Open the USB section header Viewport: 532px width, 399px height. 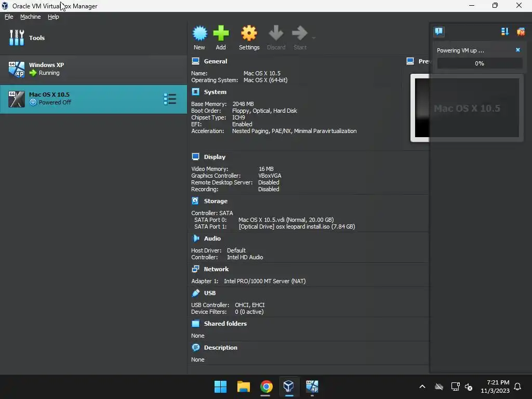click(210, 293)
